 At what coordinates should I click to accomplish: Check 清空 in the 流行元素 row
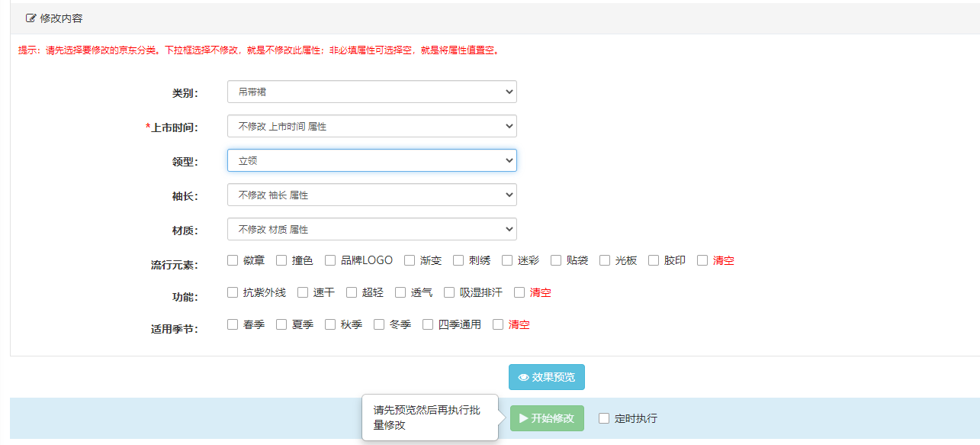[702, 260]
